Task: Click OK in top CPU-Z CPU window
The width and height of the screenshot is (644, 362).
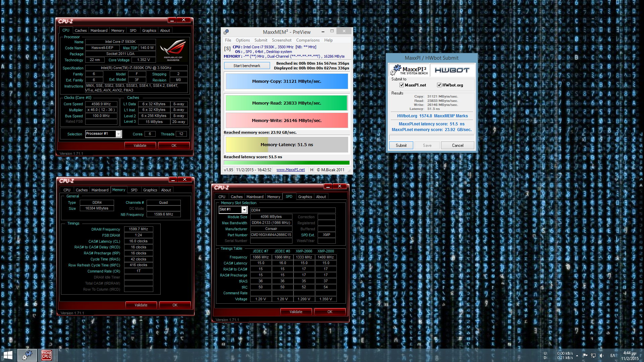Action: tap(174, 145)
